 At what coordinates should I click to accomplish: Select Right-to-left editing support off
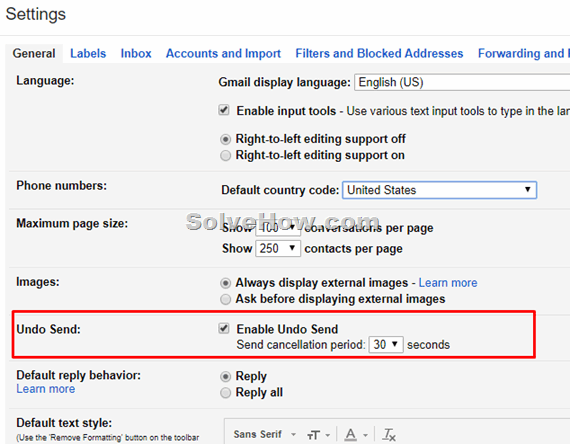click(225, 139)
